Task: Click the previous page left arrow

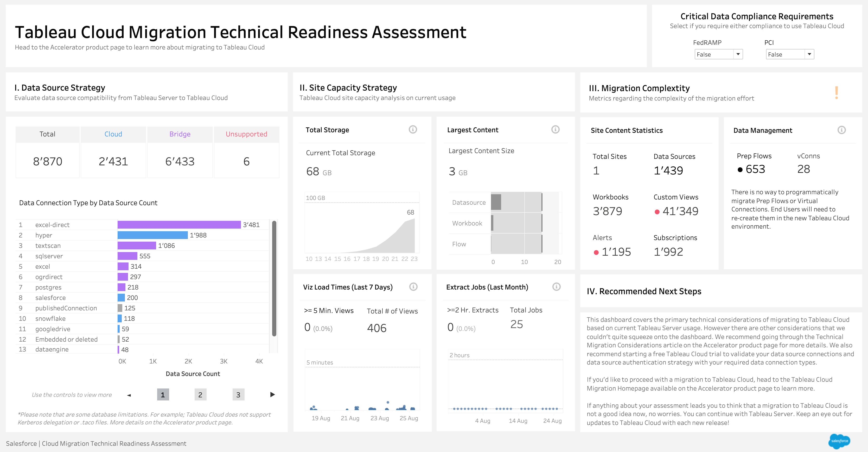Action: 129,395
